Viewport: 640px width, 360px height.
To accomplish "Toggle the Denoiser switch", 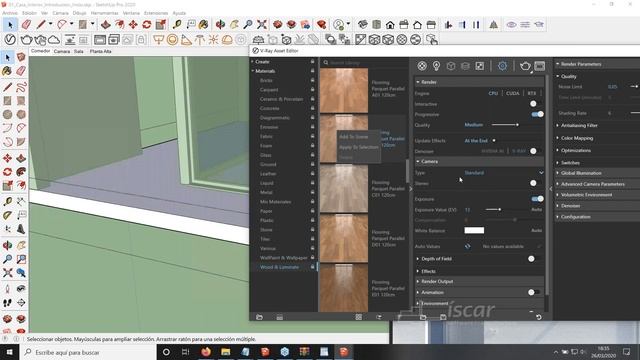I will (x=537, y=151).
